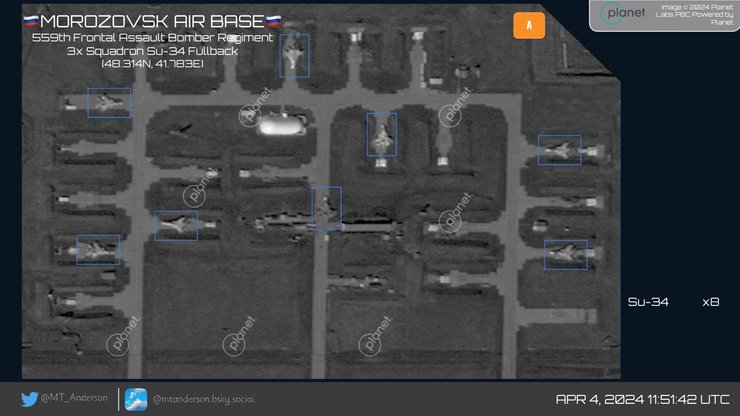Click the MOROZOVSK AIR BASE title
The height and width of the screenshot is (416, 740).
coord(152,21)
